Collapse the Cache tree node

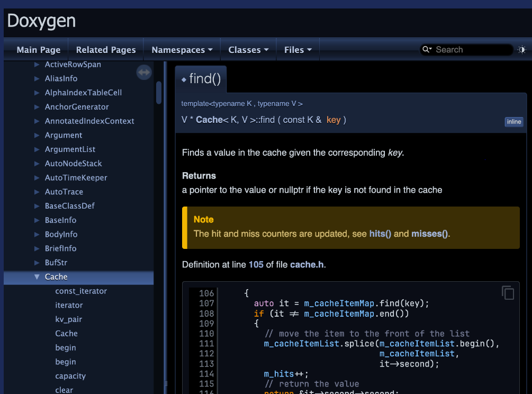[x=35, y=276]
